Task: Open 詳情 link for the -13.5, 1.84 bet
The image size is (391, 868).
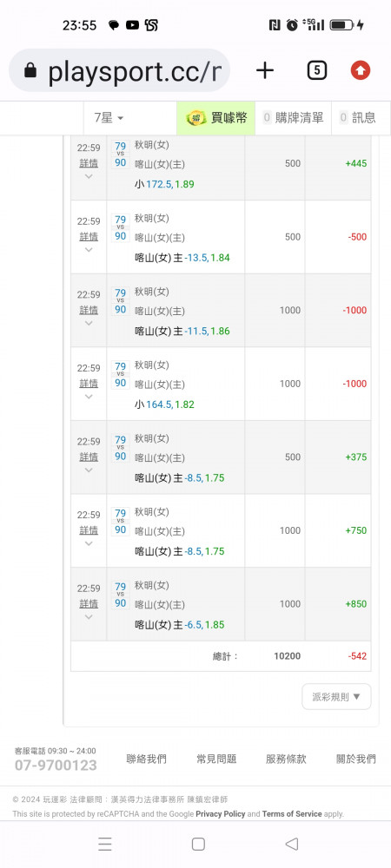Action: 89,236
